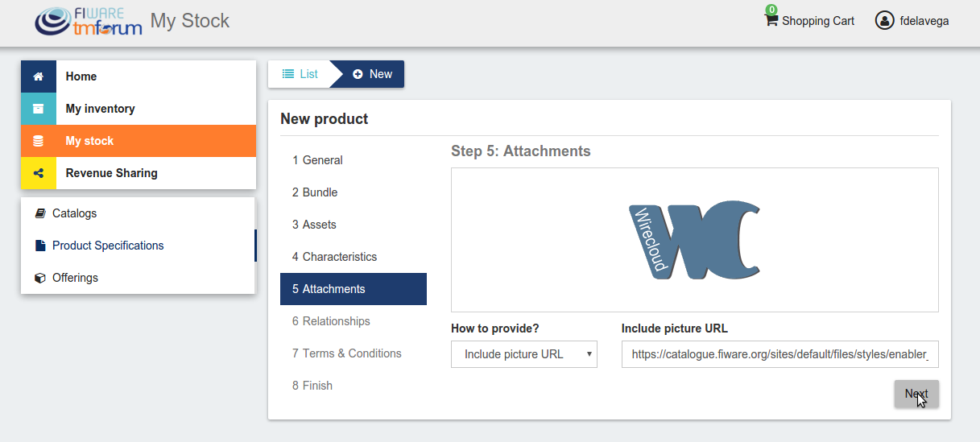Select step 6 Relationships
Image resolution: width=980 pixels, height=442 pixels.
tap(354, 321)
